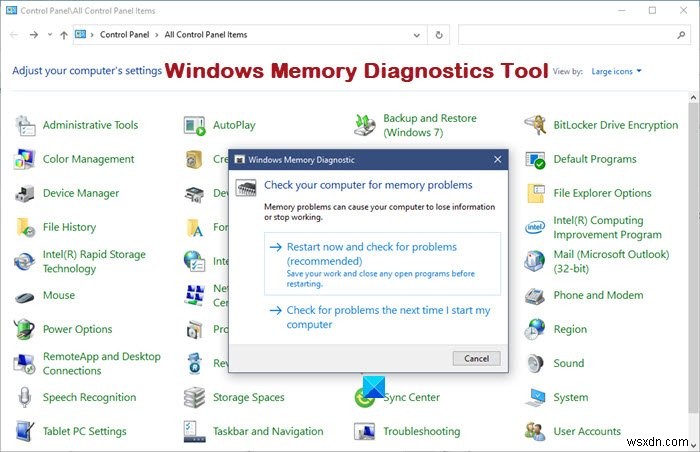Image resolution: width=700 pixels, height=452 pixels.
Task: Maximize the Control Panel window
Action: click(653, 10)
